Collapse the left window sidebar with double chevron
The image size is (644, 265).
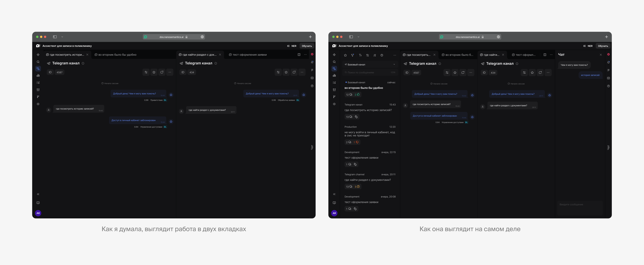[x=38, y=194]
